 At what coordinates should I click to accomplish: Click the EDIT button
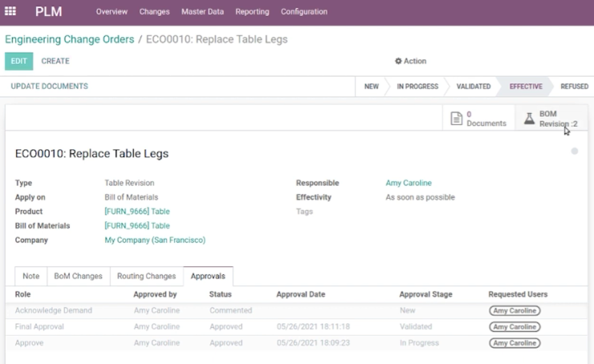pos(19,61)
